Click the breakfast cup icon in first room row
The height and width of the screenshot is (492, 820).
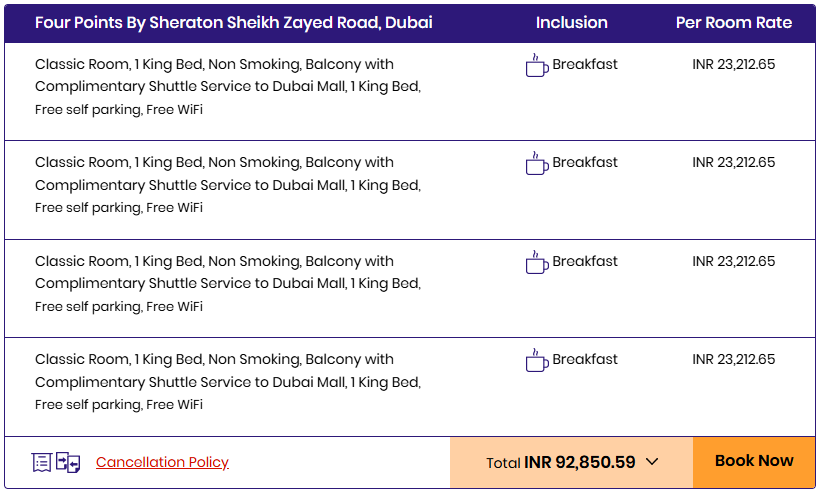point(537,65)
